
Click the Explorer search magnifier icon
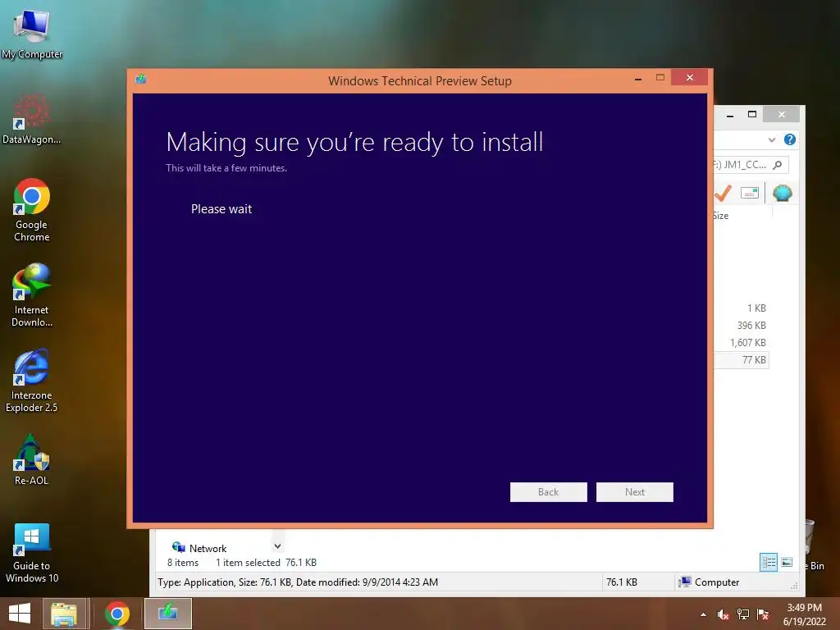(778, 165)
